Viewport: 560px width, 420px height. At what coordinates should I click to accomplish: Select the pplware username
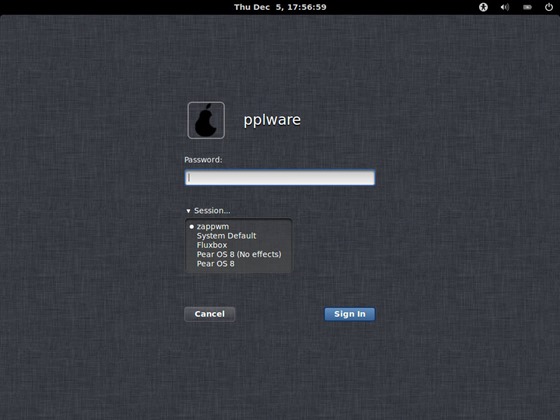(272, 120)
